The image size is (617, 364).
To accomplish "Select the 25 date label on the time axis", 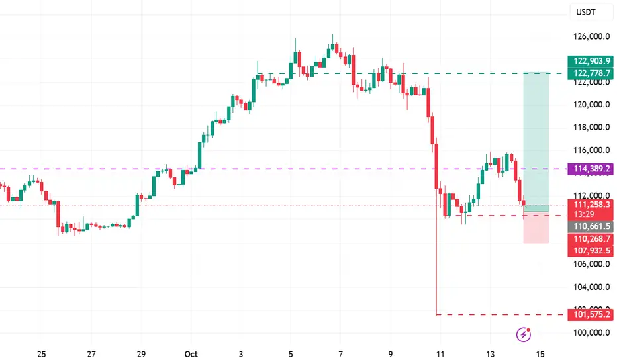I will pyautogui.click(x=42, y=353).
